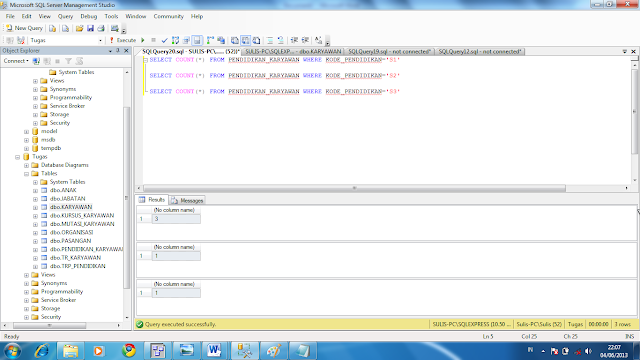Select dbo.ORGANISASI table

71,232
